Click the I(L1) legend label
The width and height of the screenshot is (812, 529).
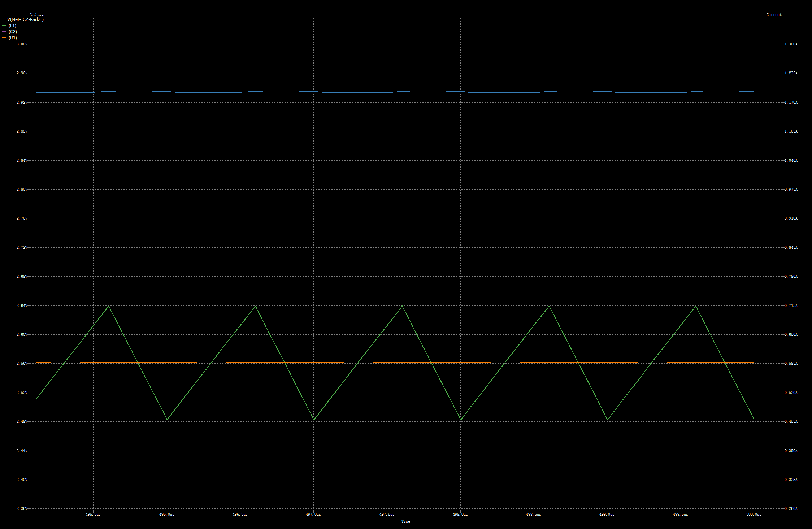[x=12, y=26]
